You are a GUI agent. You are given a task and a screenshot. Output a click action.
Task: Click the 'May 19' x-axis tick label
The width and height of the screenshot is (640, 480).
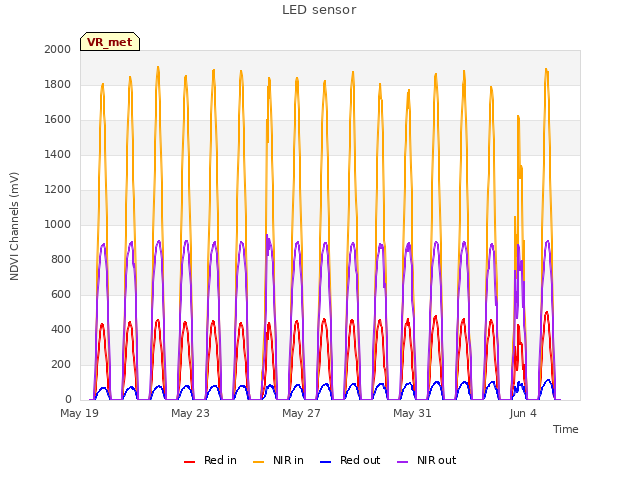tap(79, 413)
